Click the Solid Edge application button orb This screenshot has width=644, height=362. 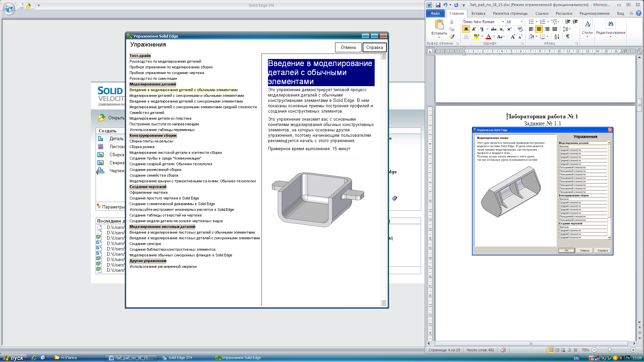click(9, 9)
